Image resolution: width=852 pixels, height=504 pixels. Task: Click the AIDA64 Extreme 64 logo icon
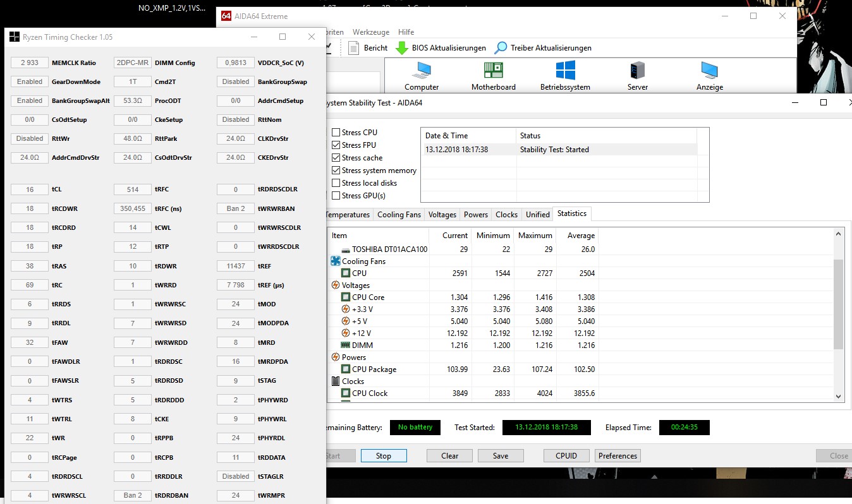pos(226,16)
